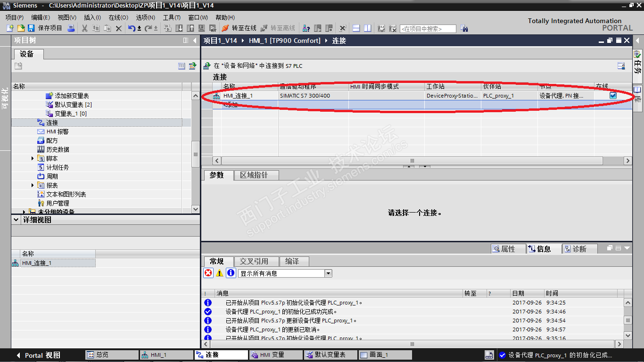This screenshot has height=362, width=644.
Task: Click the Split editor vertically icon
Action: click(x=368, y=28)
